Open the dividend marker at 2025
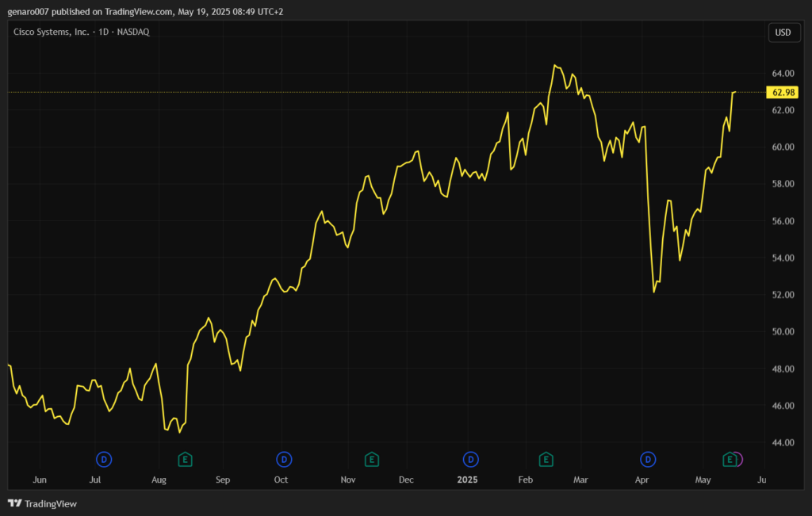 pyautogui.click(x=471, y=459)
